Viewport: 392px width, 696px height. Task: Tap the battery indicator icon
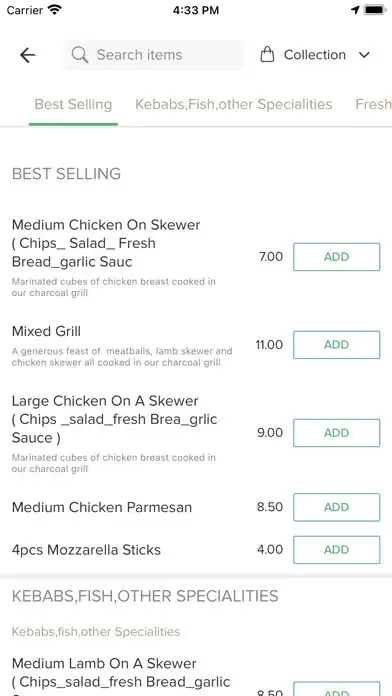click(375, 10)
